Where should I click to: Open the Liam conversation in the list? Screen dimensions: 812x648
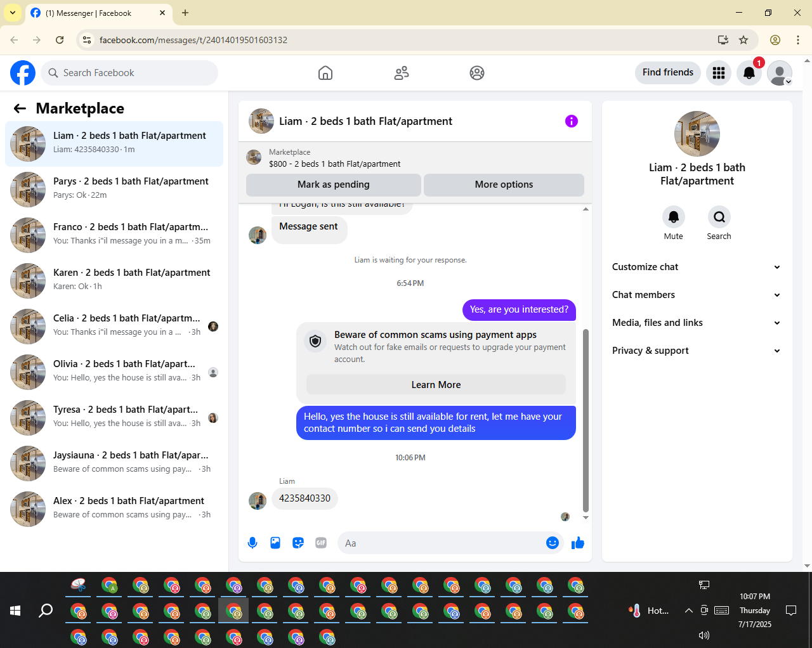(x=114, y=144)
